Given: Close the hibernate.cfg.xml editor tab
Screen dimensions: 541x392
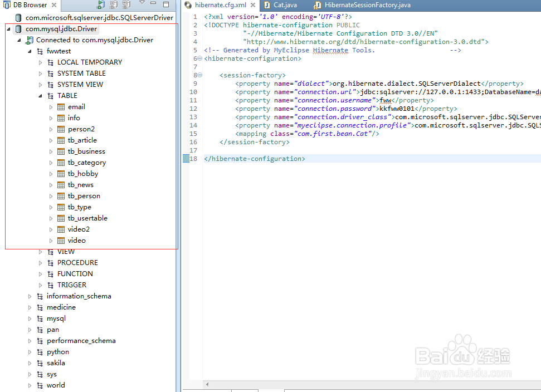Looking at the screenshot, I should [253, 5].
